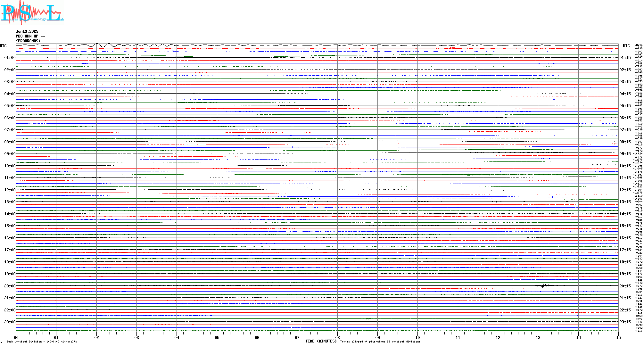The image size is (644, 346).
Task: Click the Traces clipped at plus/minus note
Action: 380,342
